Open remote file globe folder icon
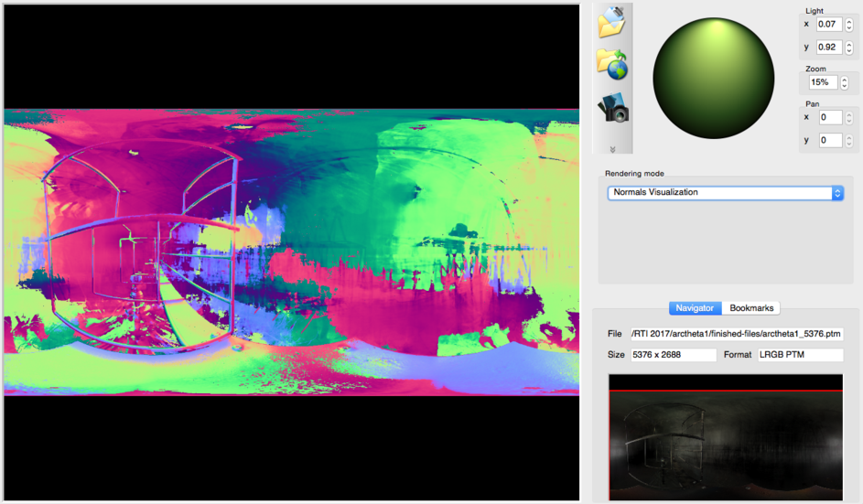Screen dimensions: 863x504 tap(612, 64)
